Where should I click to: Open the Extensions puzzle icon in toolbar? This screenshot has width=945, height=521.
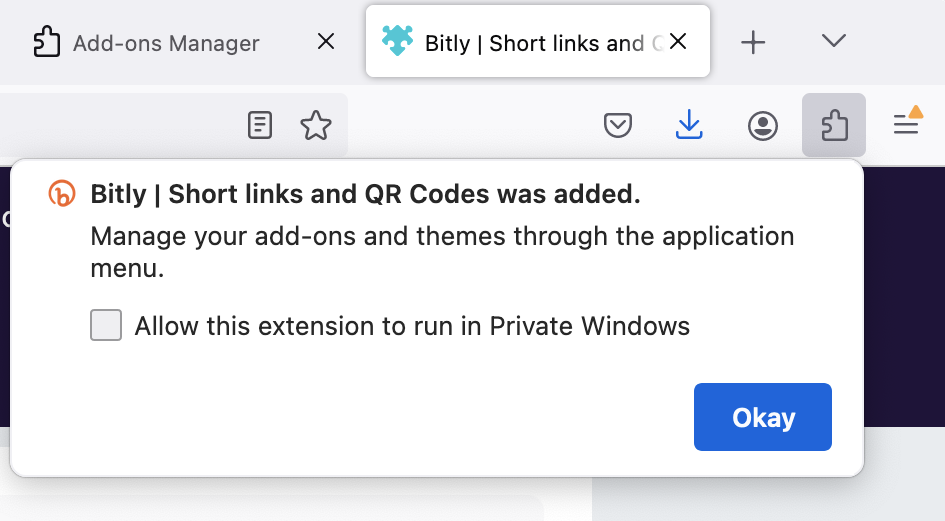[834, 125]
